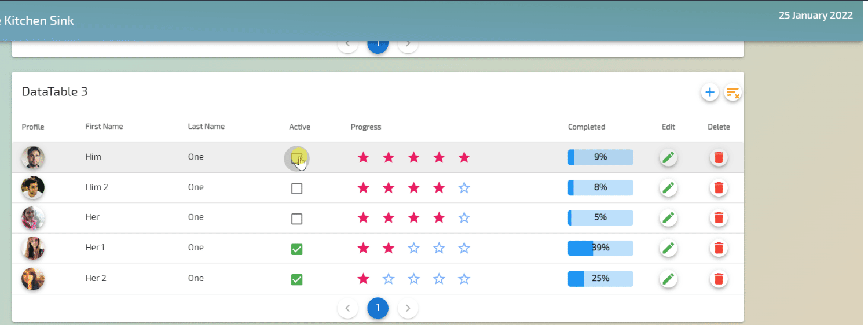
Task: Toggle Active checkbox for Him
Action: coord(296,158)
